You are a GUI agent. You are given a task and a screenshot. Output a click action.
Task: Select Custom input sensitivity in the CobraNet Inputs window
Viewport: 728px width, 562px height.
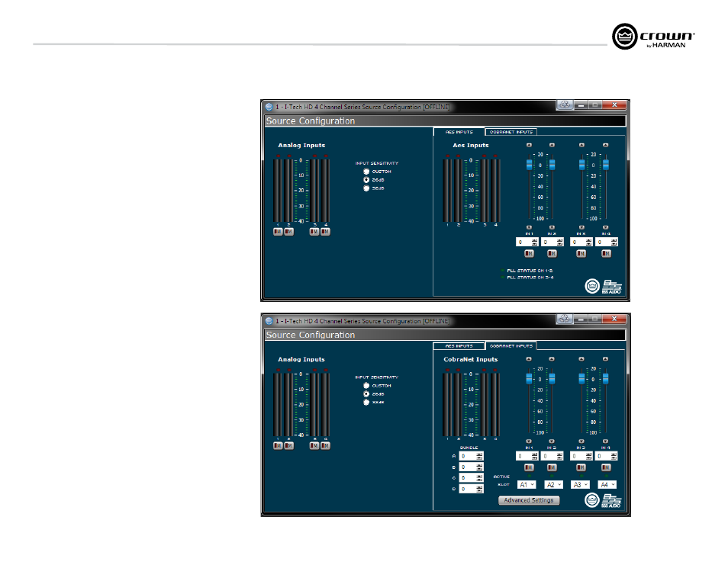pyautogui.click(x=366, y=386)
